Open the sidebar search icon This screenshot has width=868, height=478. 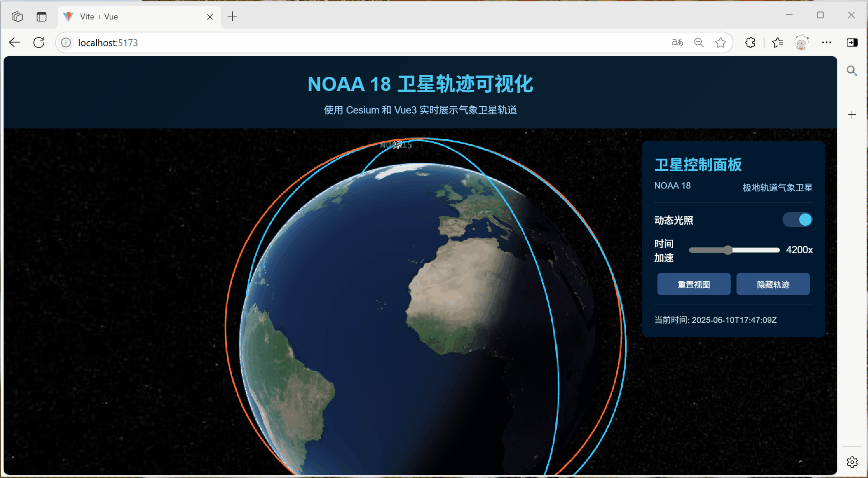pyautogui.click(x=852, y=71)
